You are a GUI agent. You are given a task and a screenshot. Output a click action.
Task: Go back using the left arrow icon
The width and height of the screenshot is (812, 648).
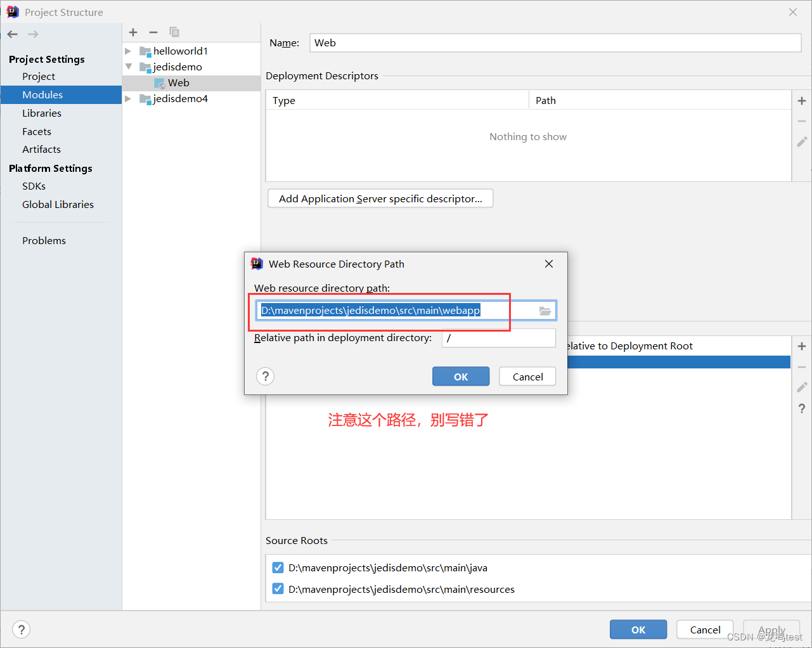click(13, 34)
